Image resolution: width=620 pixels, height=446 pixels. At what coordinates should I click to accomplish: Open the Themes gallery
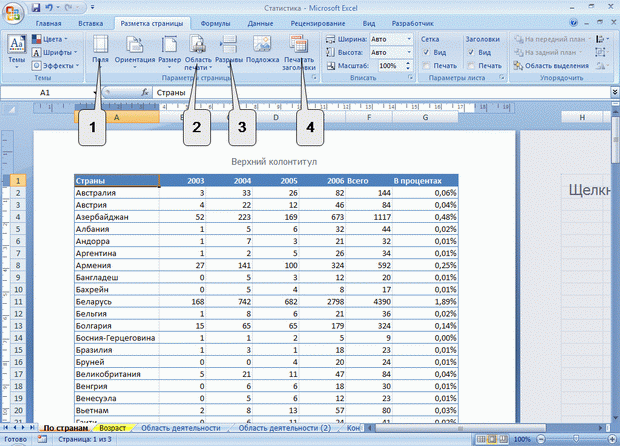[17, 51]
